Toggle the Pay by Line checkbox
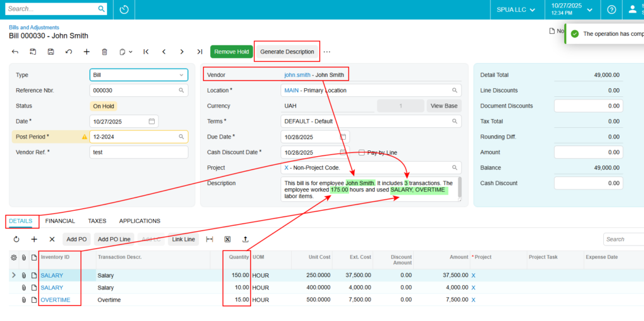Viewport: 644px width, 321px height. (362, 152)
